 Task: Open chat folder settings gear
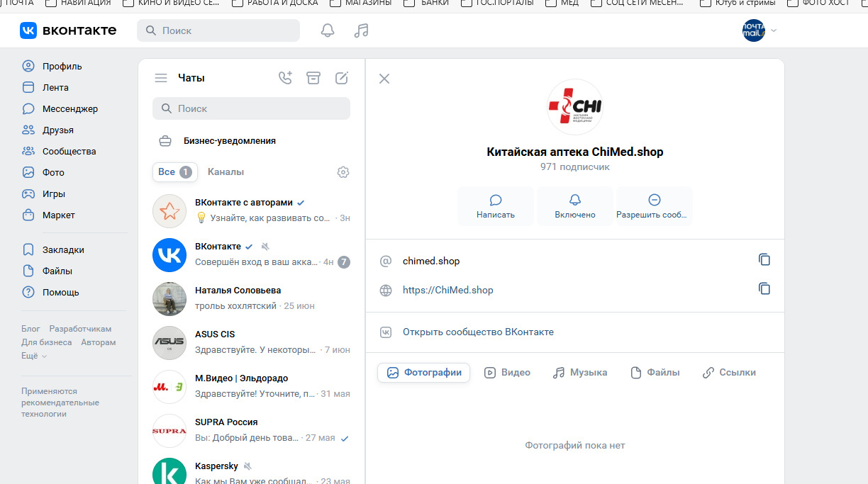(x=343, y=172)
